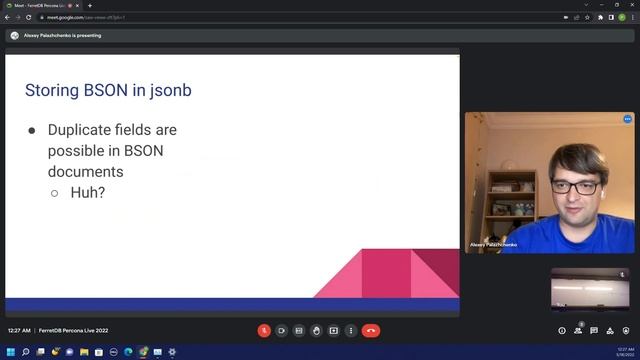Click the camera permission icon in address bar
The image size is (640, 360).
[x=566, y=18]
